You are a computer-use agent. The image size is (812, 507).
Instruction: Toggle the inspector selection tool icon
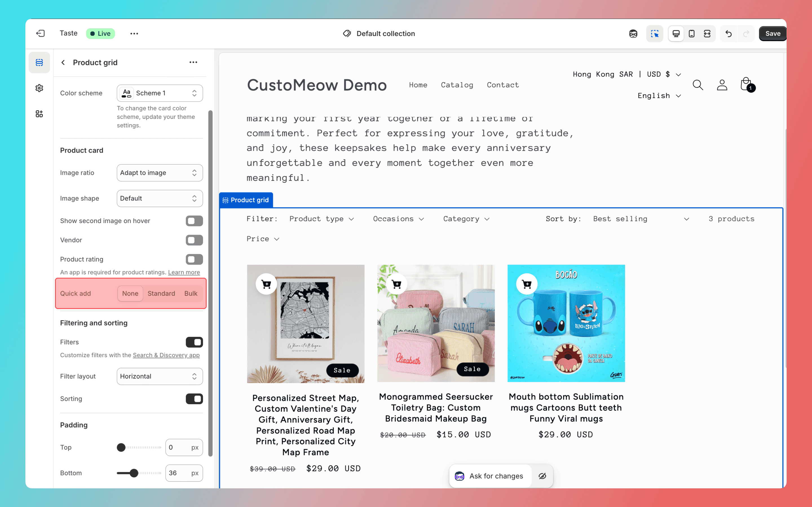tap(654, 34)
